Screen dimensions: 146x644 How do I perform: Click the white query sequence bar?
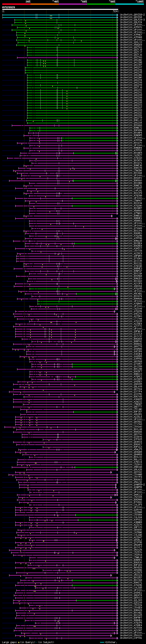point(60,10)
